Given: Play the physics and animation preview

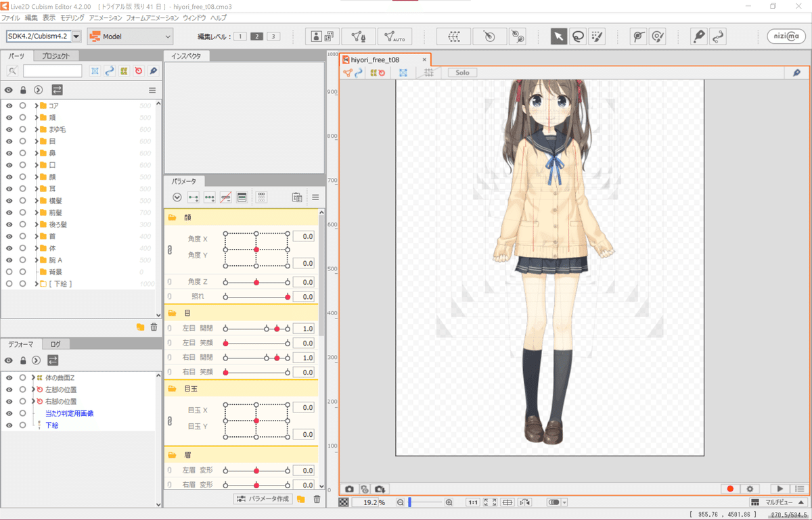Looking at the screenshot, I should [780, 489].
